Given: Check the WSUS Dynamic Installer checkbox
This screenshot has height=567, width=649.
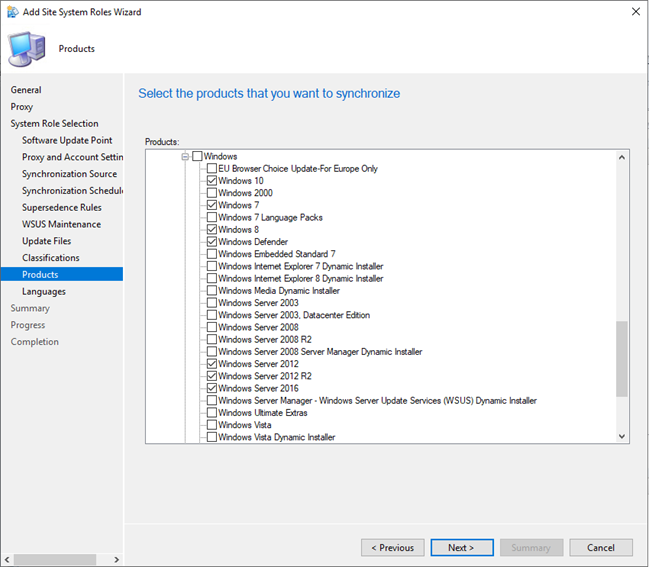Looking at the screenshot, I should (x=212, y=401).
